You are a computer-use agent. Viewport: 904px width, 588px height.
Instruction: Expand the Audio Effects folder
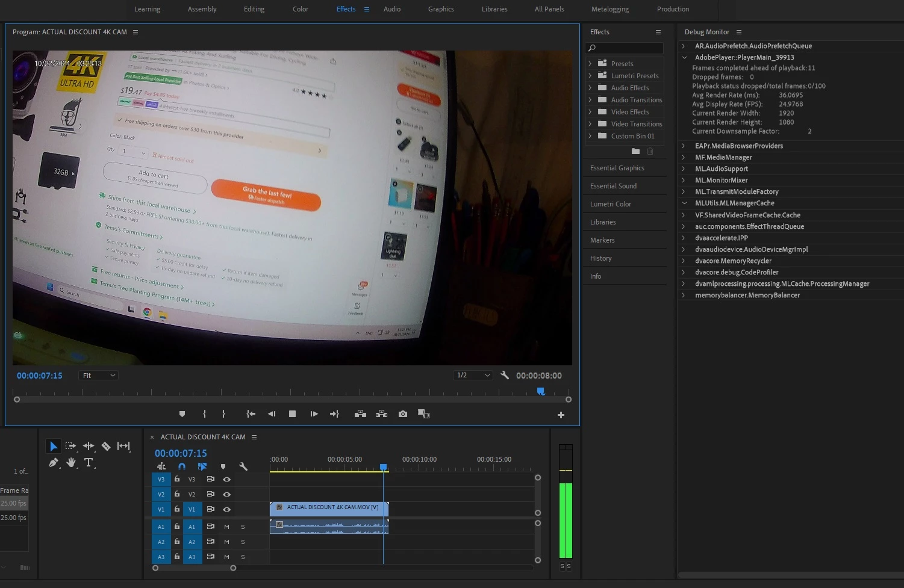point(590,88)
